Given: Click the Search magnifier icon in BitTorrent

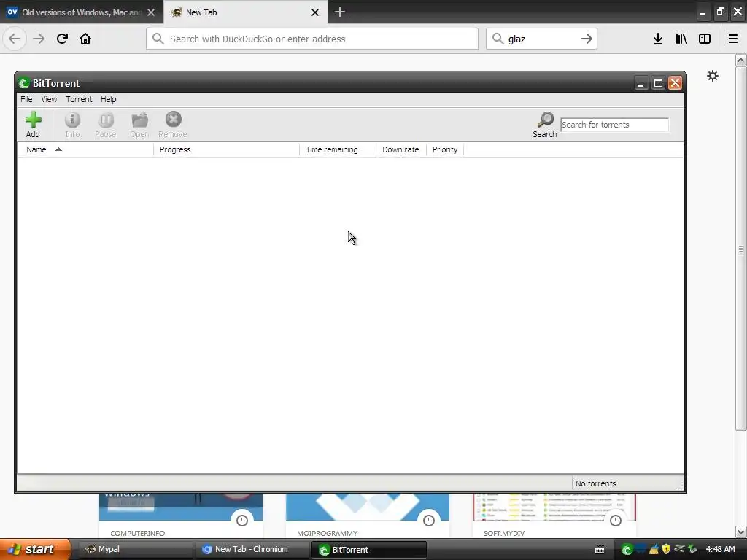Looking at the screenshot, I should tap(544, 124).
